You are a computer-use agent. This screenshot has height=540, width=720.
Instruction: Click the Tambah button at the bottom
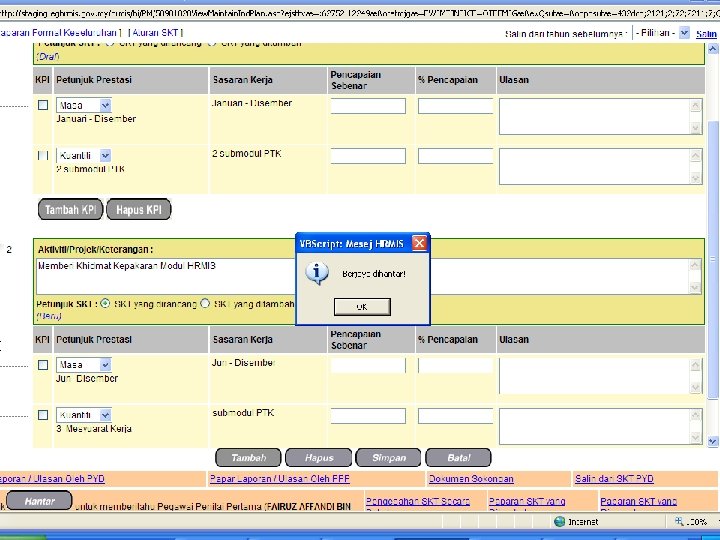[x=248, y=458]
